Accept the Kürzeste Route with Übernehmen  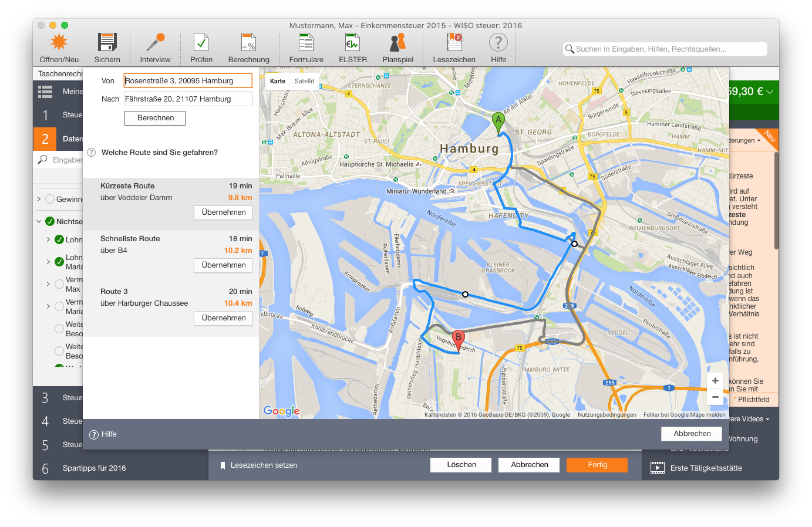tap(223, 212)
